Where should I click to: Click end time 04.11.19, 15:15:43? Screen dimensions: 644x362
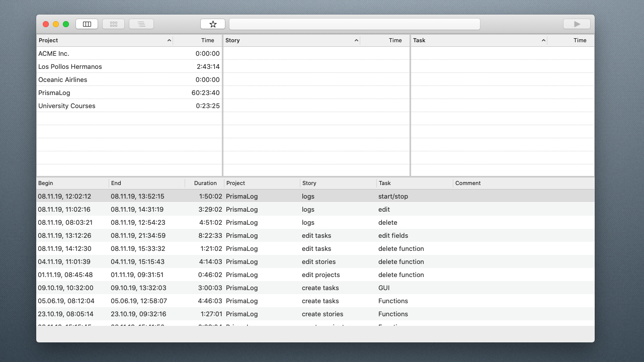[x=137, y=261]
